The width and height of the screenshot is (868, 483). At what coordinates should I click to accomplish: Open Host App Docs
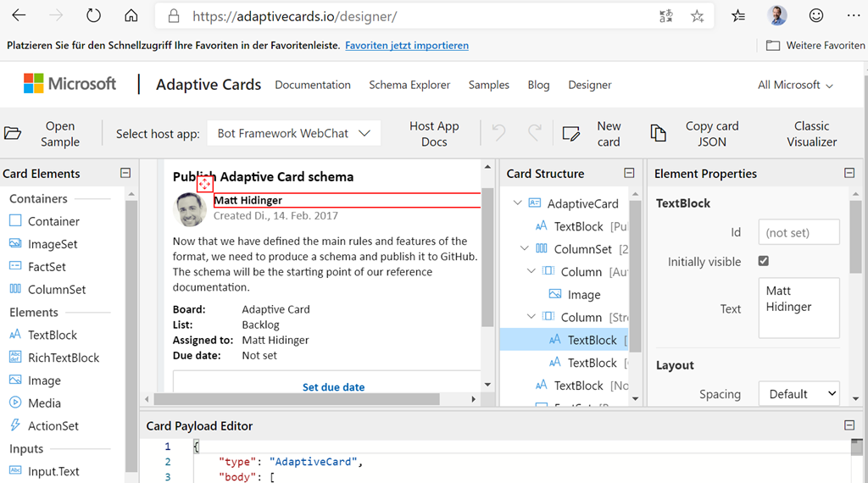coord(434,133)
